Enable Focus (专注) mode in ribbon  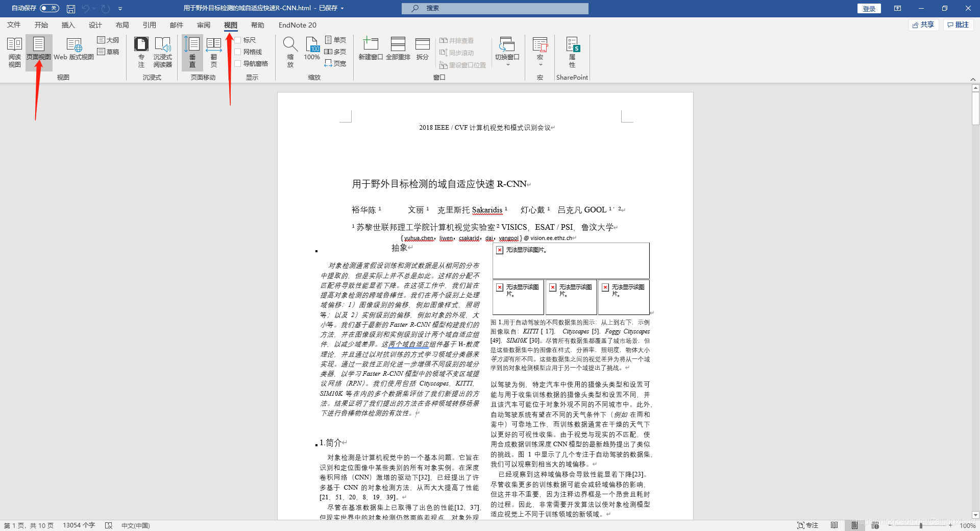point(141,52)
